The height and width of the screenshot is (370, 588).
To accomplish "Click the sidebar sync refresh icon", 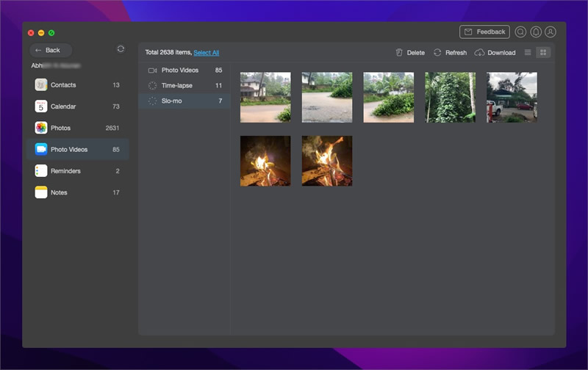I will click(121, 48).
